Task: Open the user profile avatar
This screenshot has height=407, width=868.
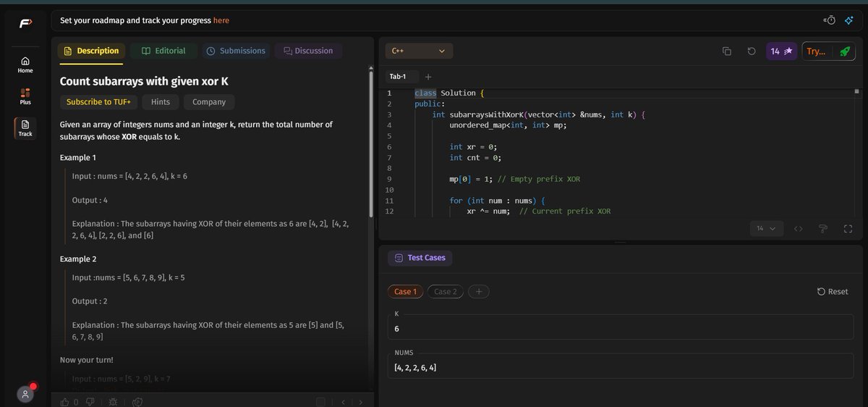Action: 25,394
